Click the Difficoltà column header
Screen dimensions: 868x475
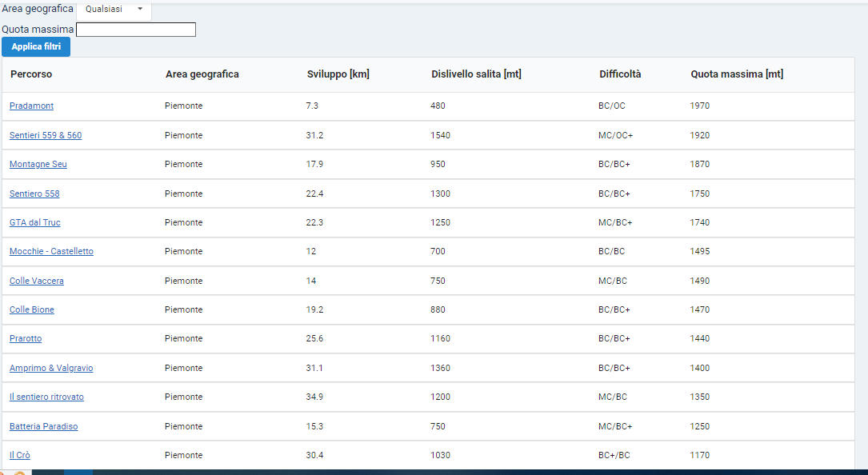[x=620, y=74]
